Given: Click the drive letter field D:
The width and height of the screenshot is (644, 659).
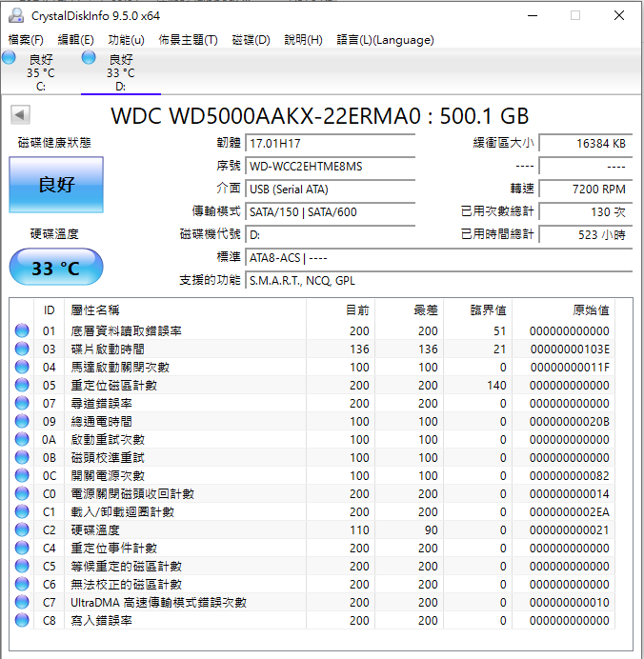Looking at the screenshot, I should (x=331, y=234).
